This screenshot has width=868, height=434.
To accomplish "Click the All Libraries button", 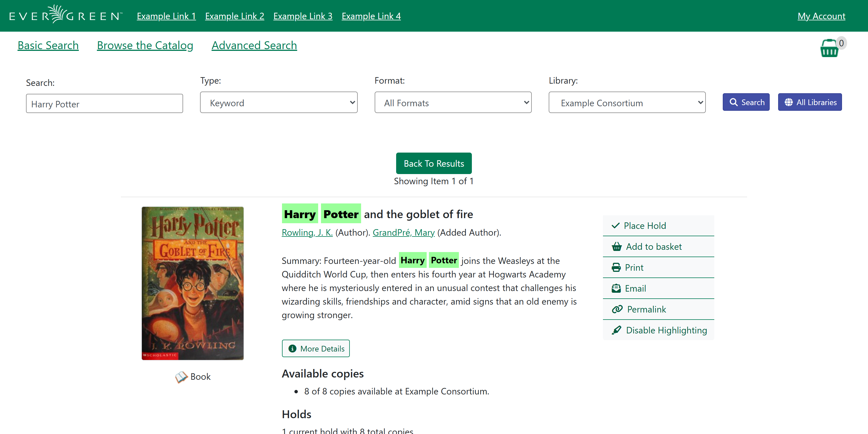I will tap(810, 102).
